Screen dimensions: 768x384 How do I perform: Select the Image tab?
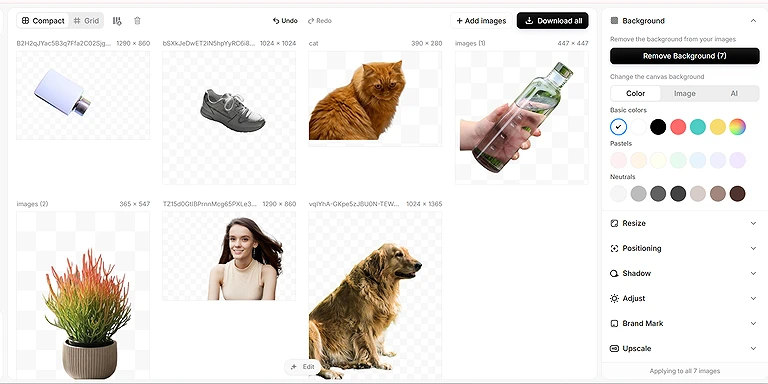(x=685, y=93)
